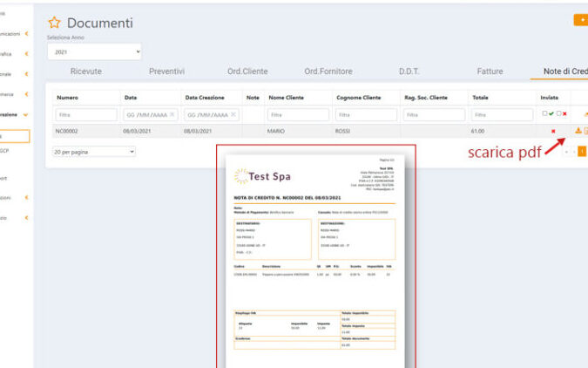
Task: Click the red X sent status icon
Action: tap(552, 131)
